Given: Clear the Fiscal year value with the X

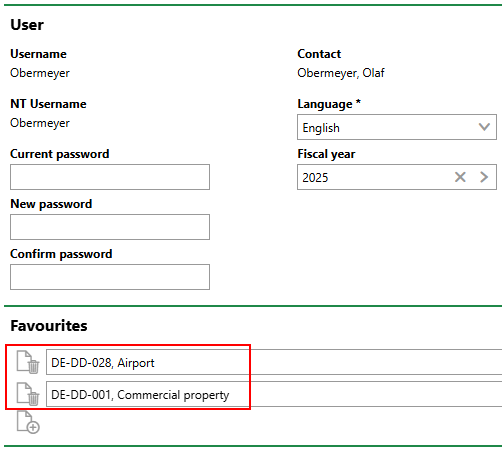Looking at the screenshot, I should pyautogui.click(x=460, y=177).
